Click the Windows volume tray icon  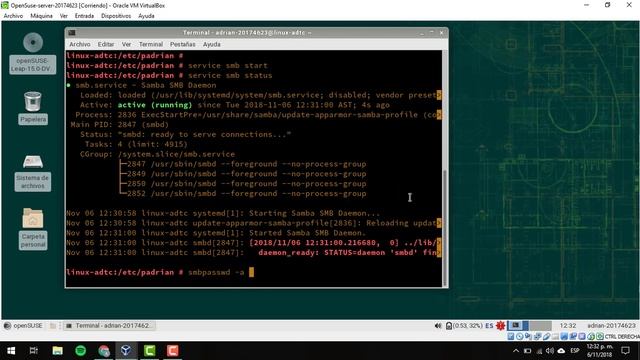(x=550, y=351)
